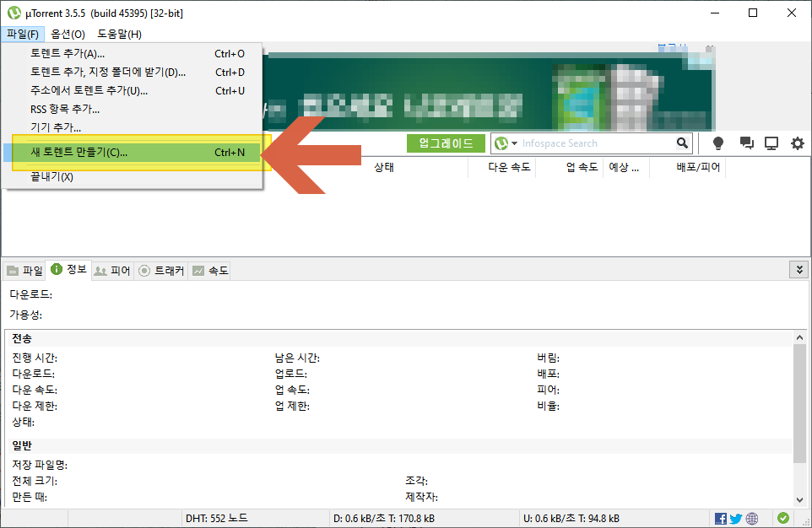Click the info pane scroll up arrow
This screenshot has width=812, height=528.
pyautogui.click(x=799, y=337)
